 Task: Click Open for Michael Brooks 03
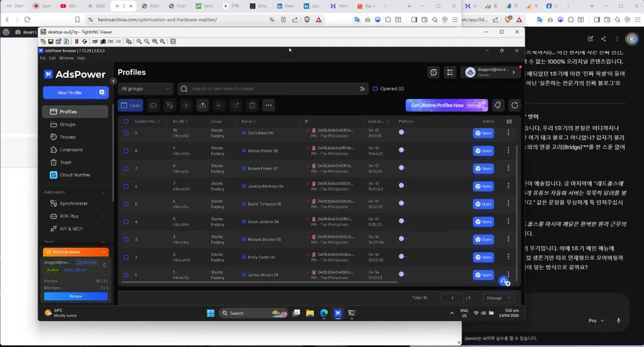483,240
